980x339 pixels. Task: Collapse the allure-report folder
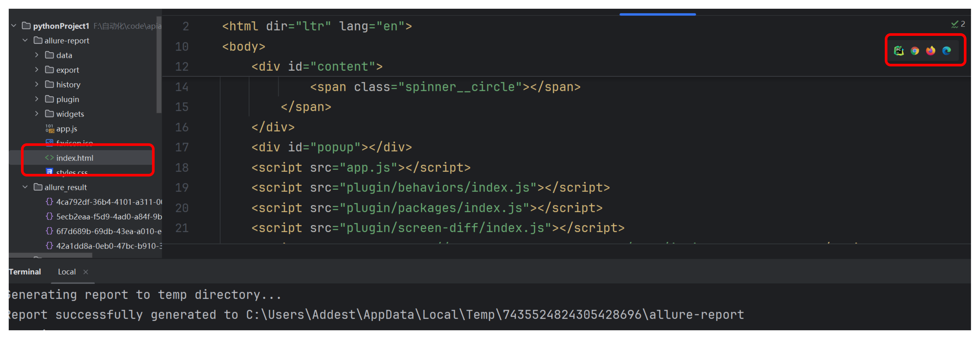click(25, 40)
